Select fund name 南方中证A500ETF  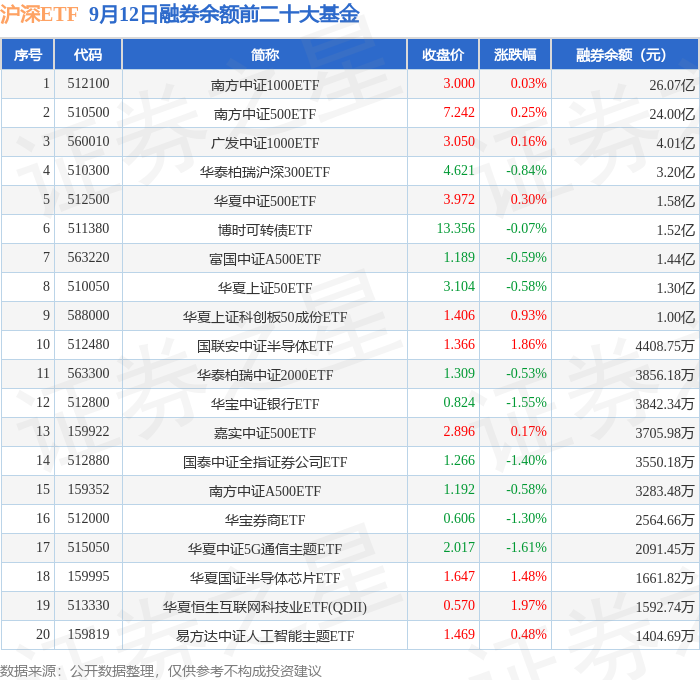point(265,491)
